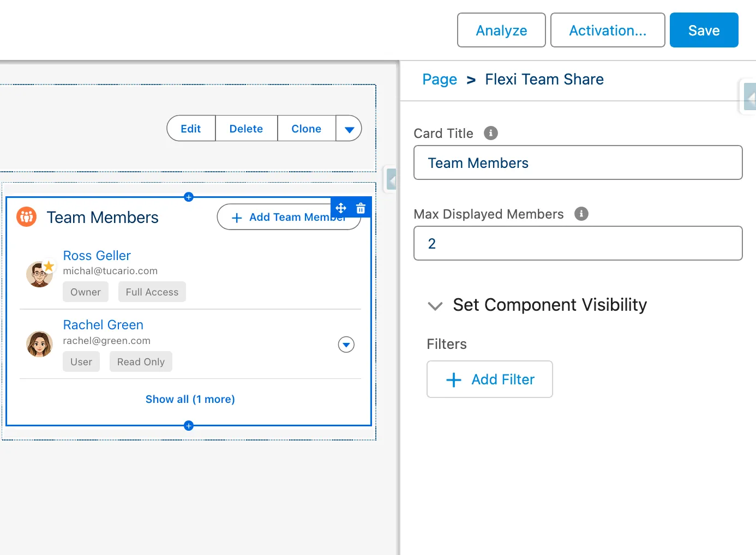Click Page in the breadcrumb

(440, 79)
